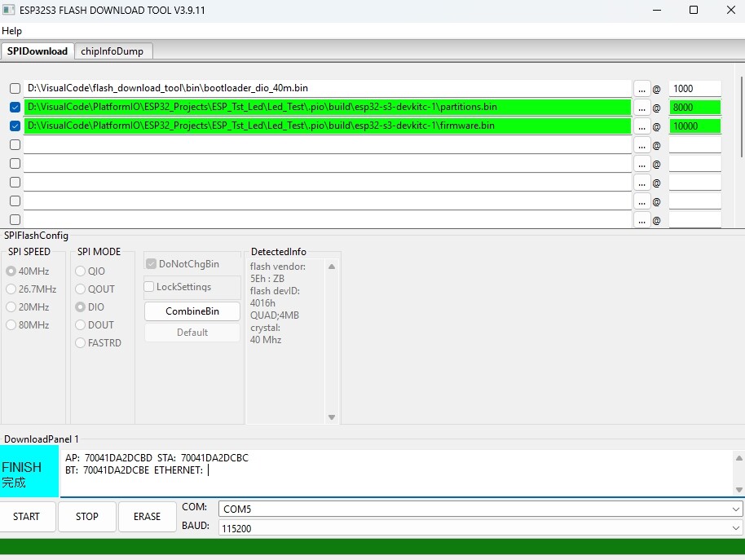Click DetectedInfo scroll down arrow
Screen dimensions: 745x560
[x=332, y=417]
